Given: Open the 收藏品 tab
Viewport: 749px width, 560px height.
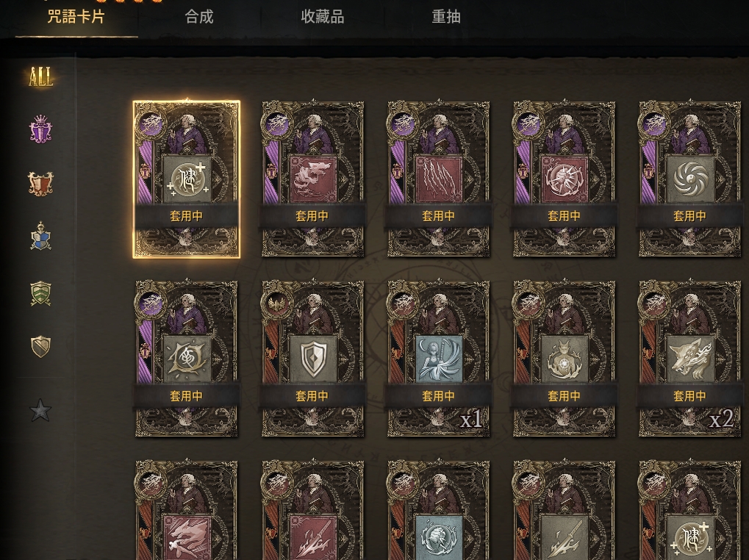Looking at the screenshot, I should (323, 17).
